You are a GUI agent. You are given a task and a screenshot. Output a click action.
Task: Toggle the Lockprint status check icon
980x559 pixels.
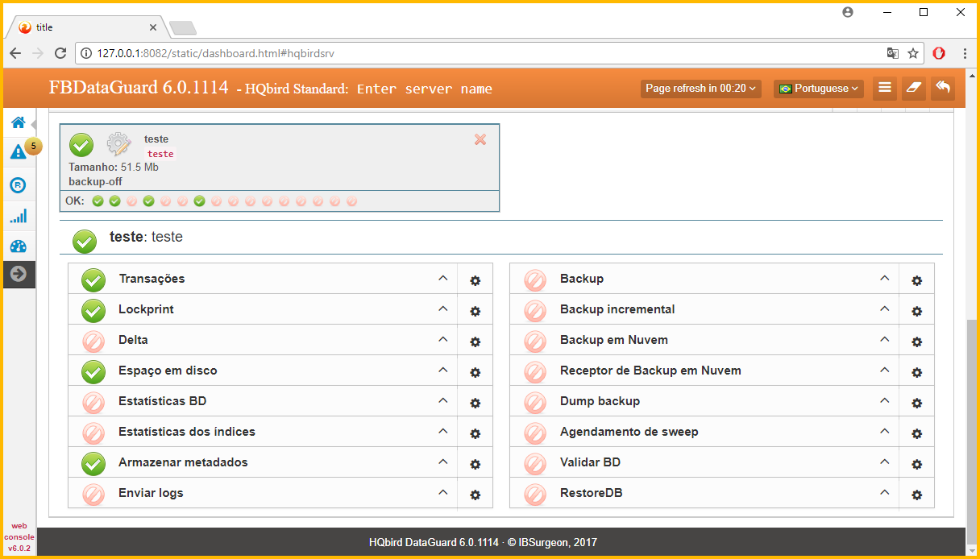93,311
